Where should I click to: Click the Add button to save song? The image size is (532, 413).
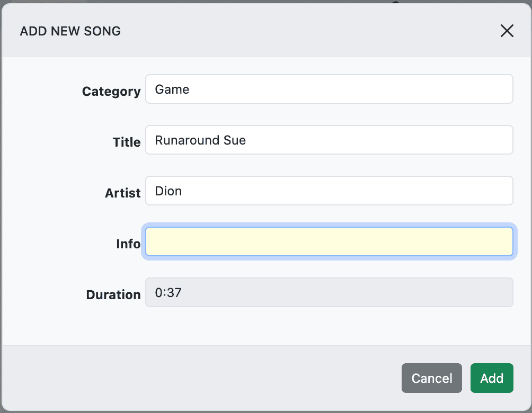click(x=492, y=378)
